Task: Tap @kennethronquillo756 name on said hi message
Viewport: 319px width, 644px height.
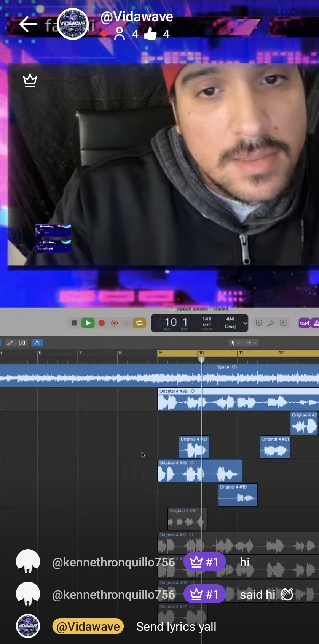Action: click(x=113, y=595)
